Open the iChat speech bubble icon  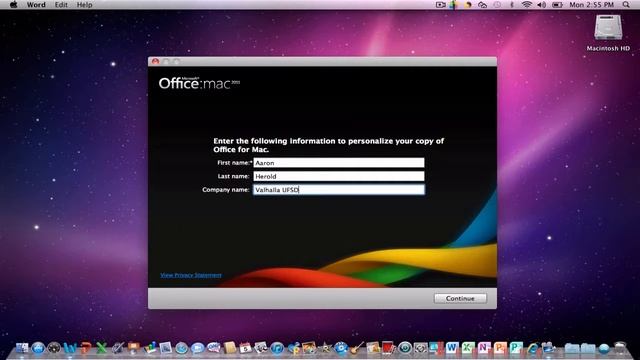tap(197, 348)
